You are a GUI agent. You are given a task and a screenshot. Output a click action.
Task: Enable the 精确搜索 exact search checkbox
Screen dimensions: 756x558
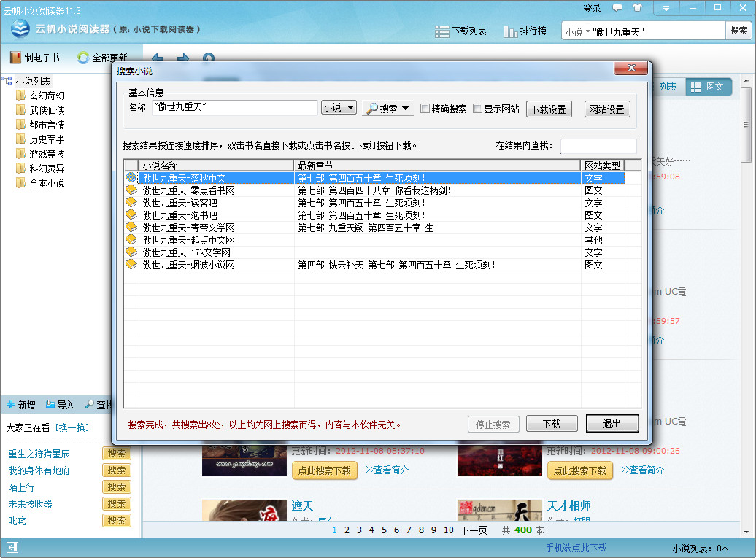tap(425, 108)
